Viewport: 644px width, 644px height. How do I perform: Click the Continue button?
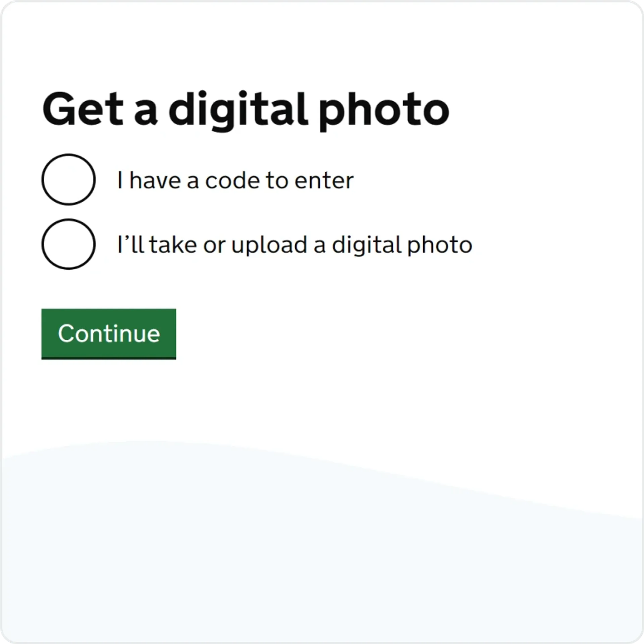[x=109, y=333]
